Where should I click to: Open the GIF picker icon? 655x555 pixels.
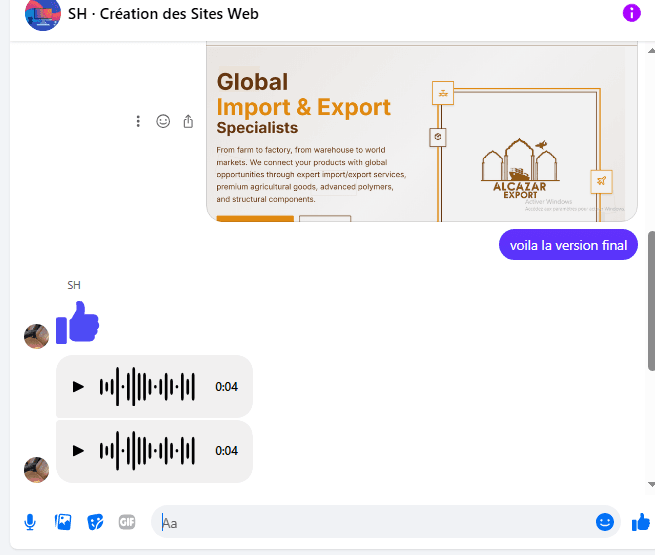[127, 522]
